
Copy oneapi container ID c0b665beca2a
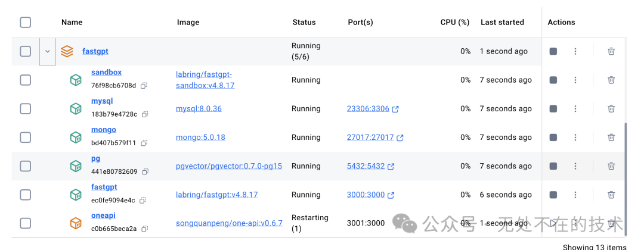144,229
